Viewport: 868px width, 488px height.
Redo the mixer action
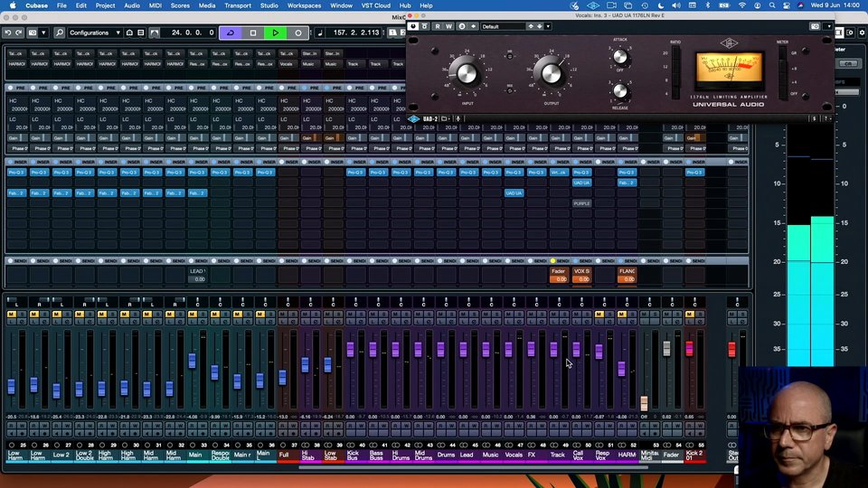click(x=19, y=33)
